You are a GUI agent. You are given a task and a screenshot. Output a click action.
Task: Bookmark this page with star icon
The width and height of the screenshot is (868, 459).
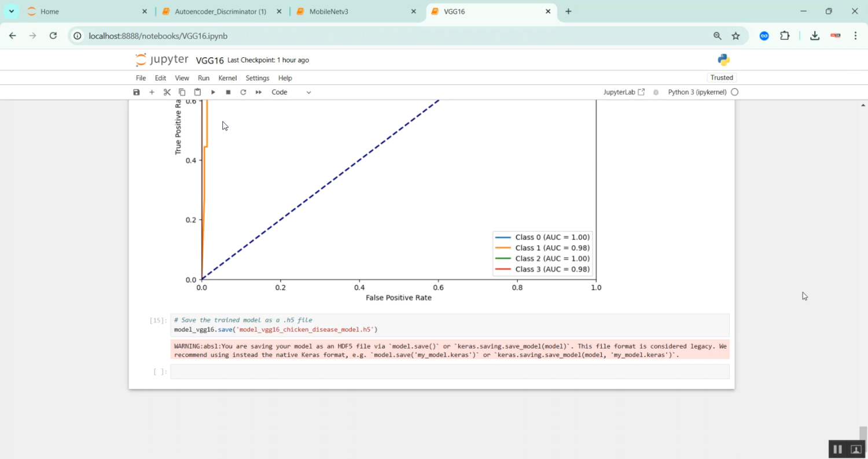735,36
